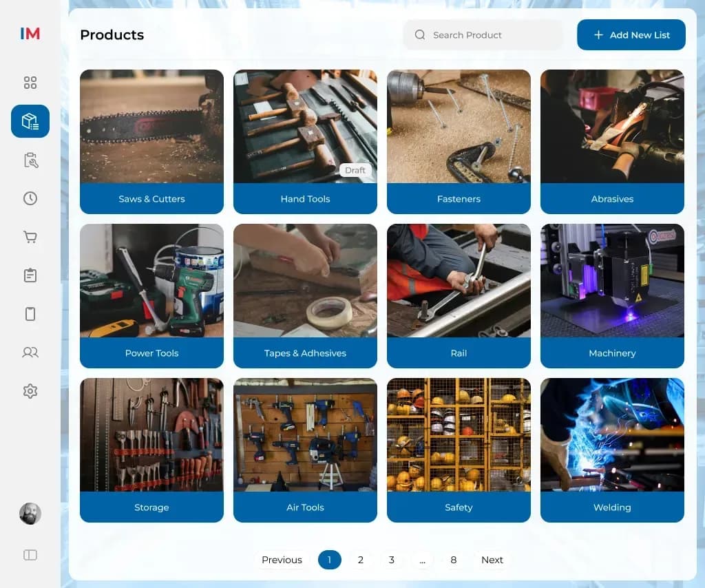Open the Storage category image
Image resolution: width=705 pixels, height=588 pixels.
pos(151,434)
